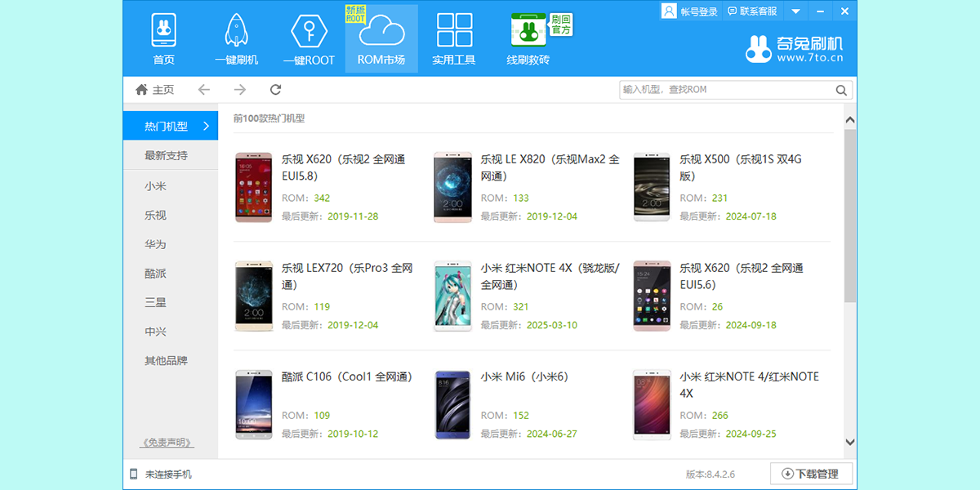
Task: Open the title bar dropdown menu arrow
Action: [x=795, y=11]
